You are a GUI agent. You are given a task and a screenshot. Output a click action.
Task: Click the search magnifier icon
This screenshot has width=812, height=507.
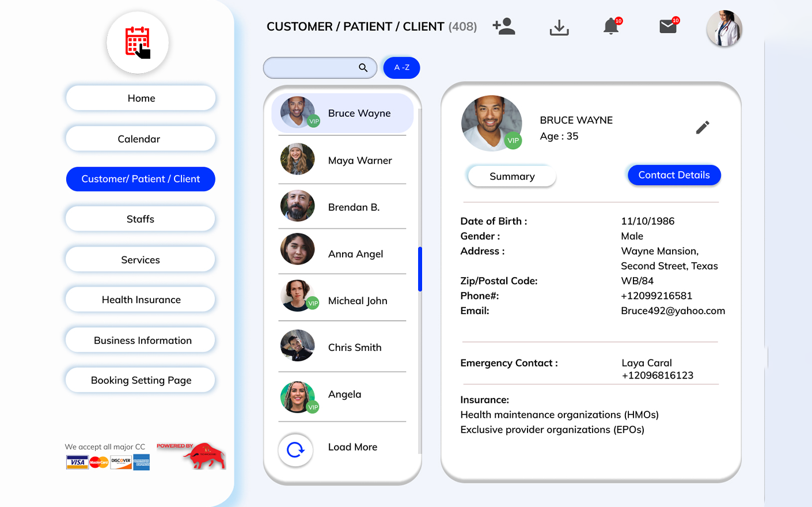point(363,67)
